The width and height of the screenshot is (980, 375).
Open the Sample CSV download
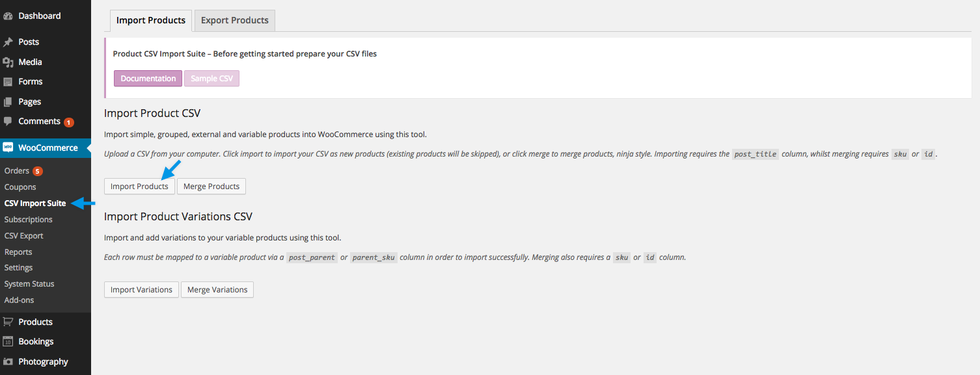(x=211, y=78)
